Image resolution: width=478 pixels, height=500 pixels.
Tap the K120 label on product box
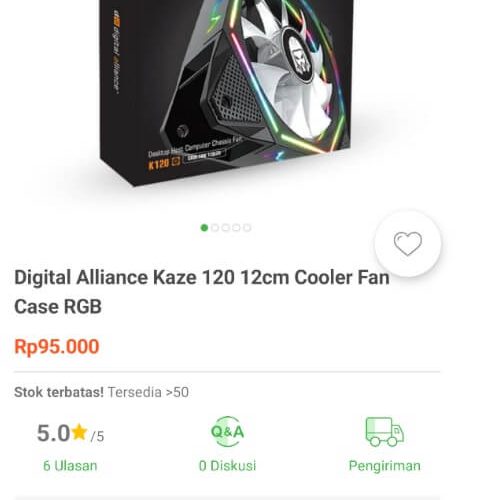click(x=159, y=164)
